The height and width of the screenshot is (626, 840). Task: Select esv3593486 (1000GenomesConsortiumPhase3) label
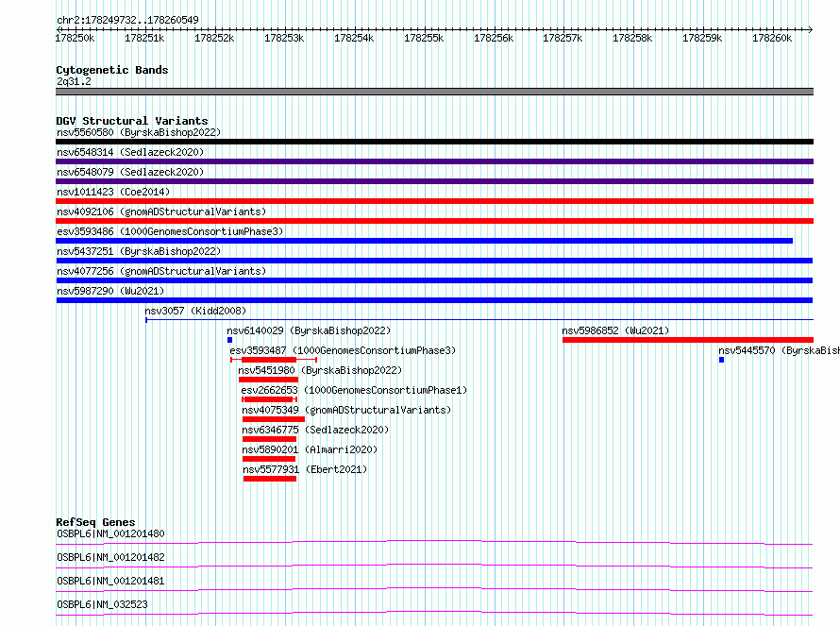click(x=170, y=231)
